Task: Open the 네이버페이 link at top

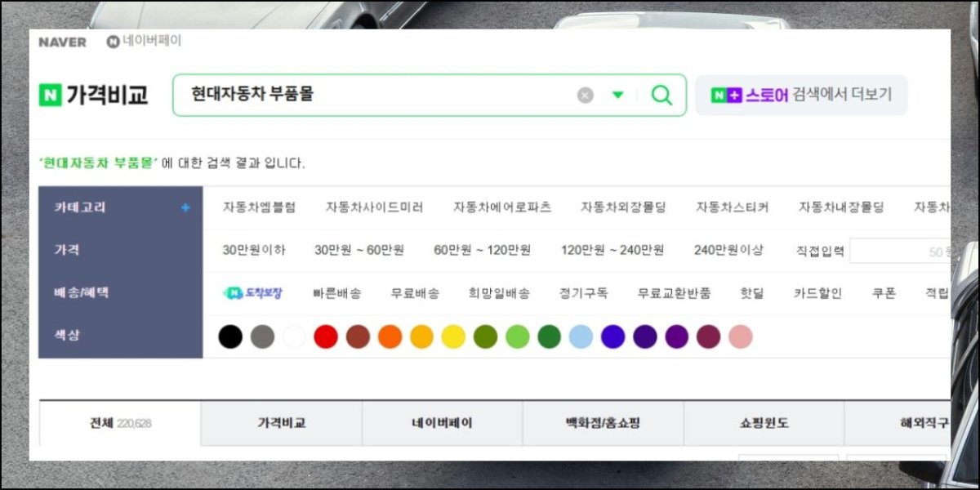Action: (145, 42)
